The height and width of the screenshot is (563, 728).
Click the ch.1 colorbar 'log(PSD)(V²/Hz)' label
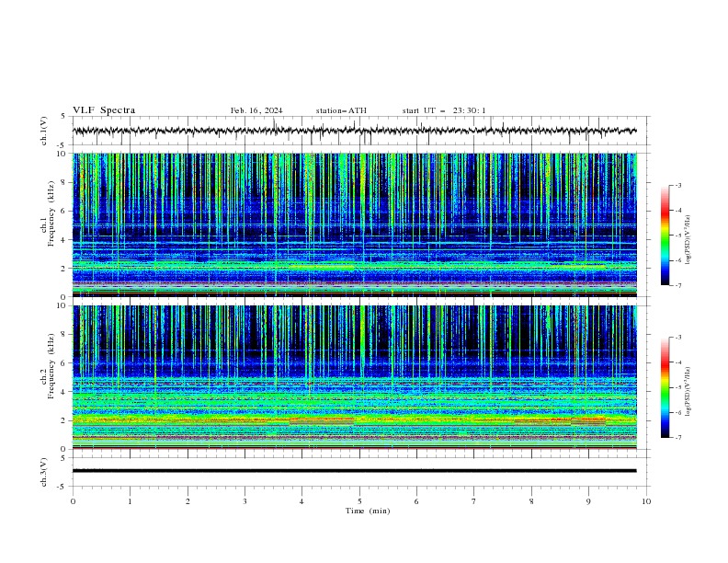tap(688, 240)
